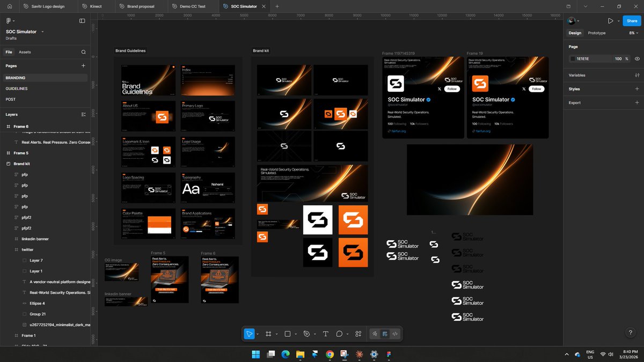644x362 pixels.
Task: Open the Frame tool options dropdown arrow
Action: 276,334
